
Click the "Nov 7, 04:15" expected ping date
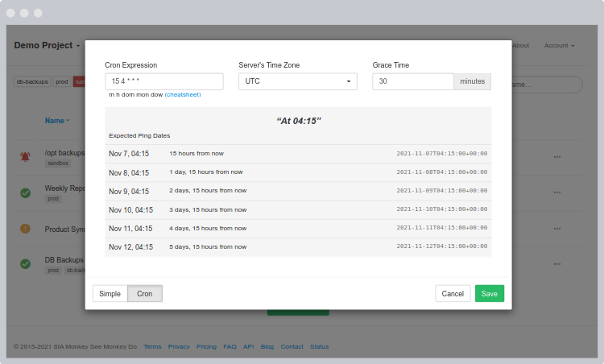click(x=129, y=154)
